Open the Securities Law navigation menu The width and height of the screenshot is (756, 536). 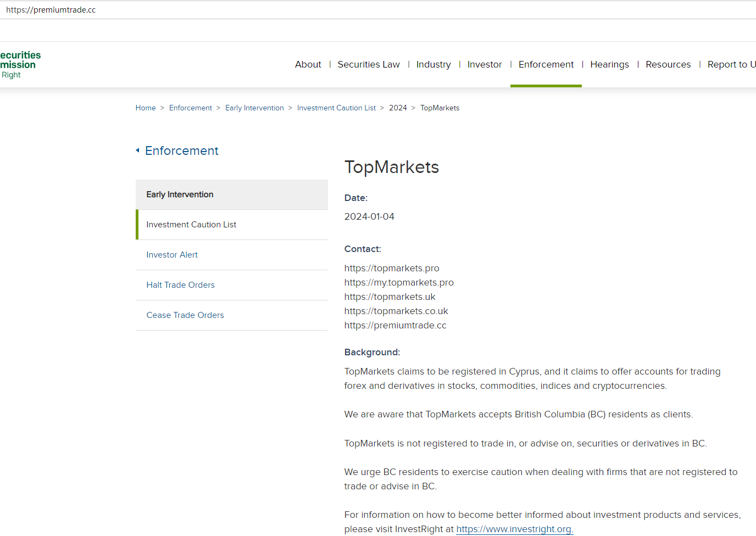369,64
